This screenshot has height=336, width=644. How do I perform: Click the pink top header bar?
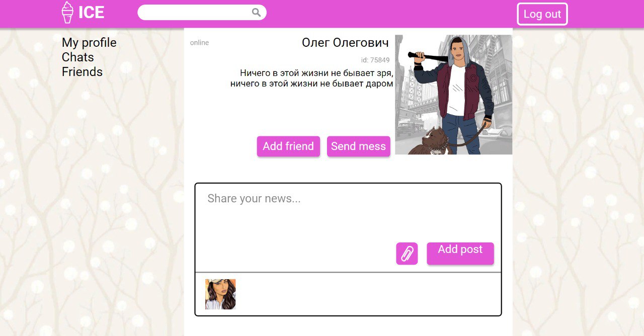tap(322, 14)
